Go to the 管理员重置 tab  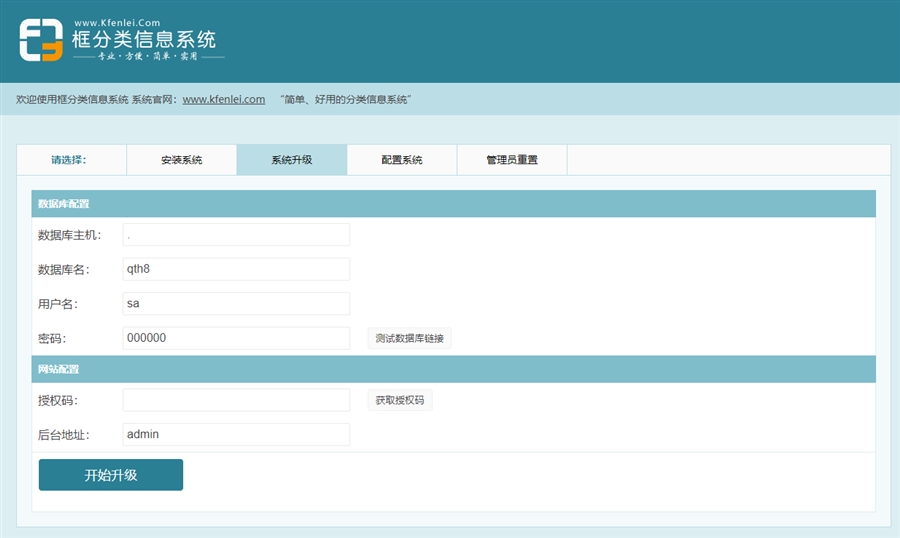coord(511,160)
